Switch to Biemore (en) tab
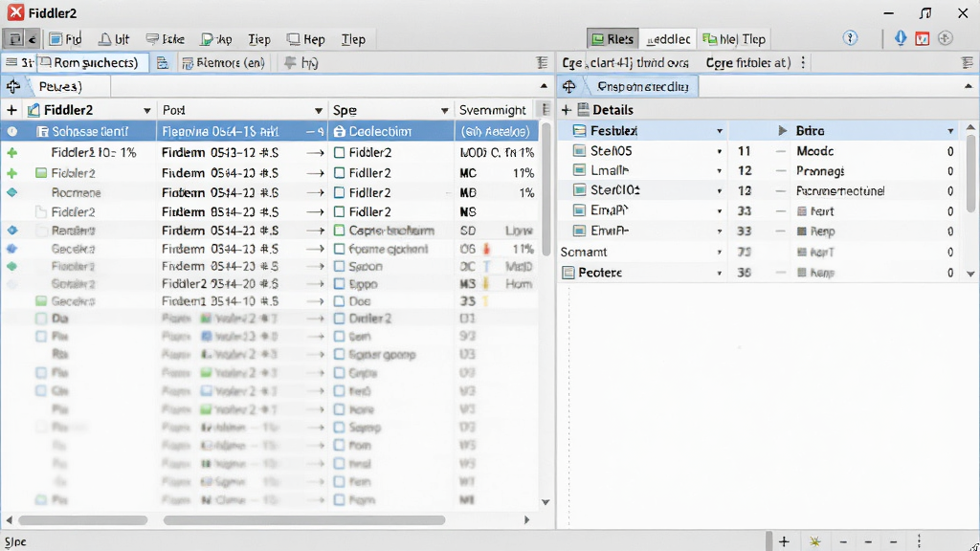The width and height of the screenshot is (980, 551). [223, 62]
